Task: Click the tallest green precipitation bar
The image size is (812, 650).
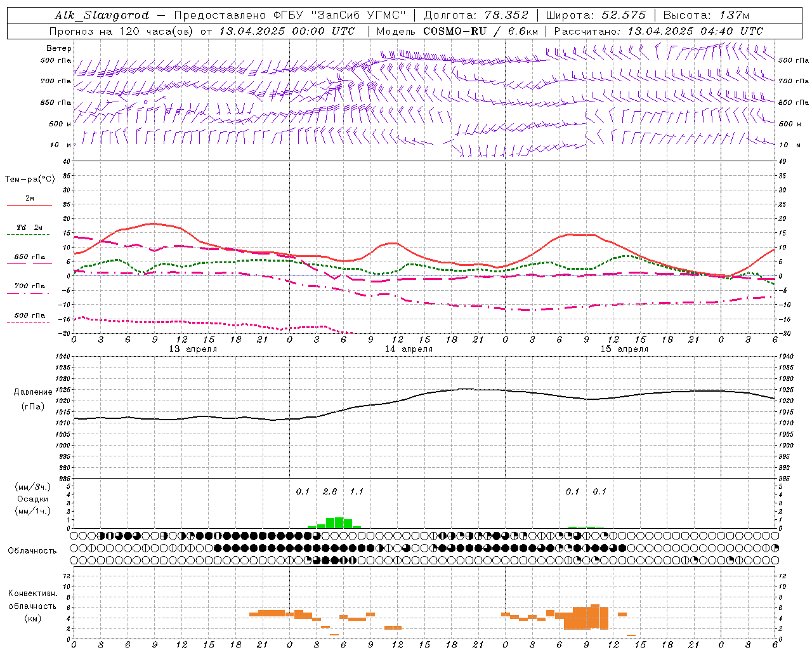Action: click(x=339, y=522)
